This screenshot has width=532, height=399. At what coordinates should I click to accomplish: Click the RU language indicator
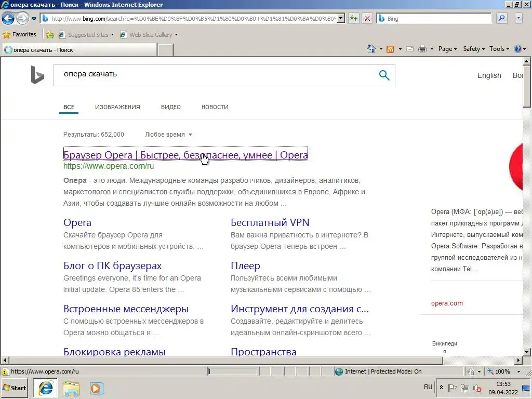pos(428,387)
